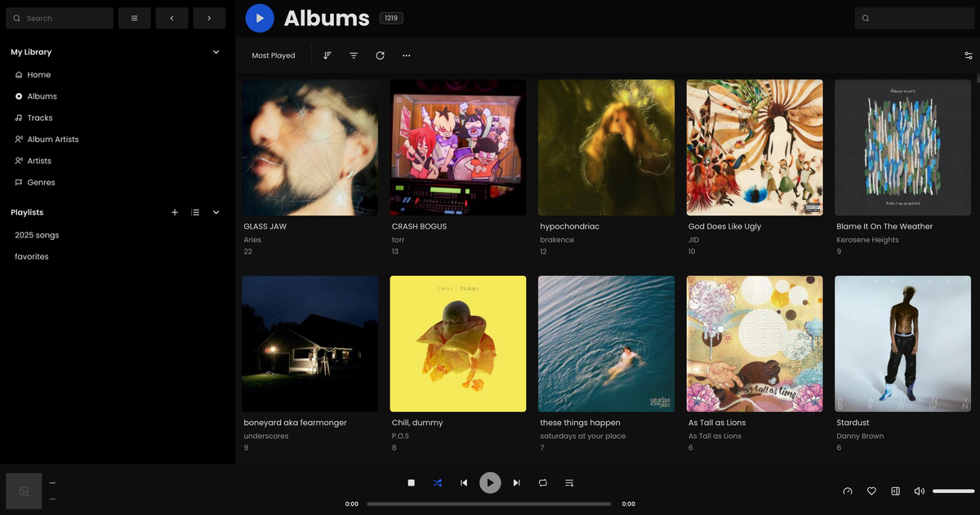Create a new playlist with the plus icon
The width and height of the screenshot is (980, 515).
[175, 212]
